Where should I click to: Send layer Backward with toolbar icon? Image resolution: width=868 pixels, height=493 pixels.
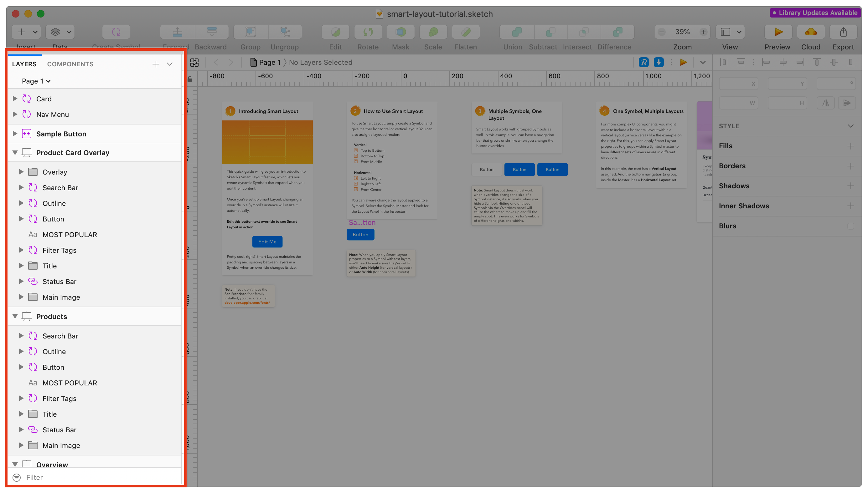click(212, 32)
